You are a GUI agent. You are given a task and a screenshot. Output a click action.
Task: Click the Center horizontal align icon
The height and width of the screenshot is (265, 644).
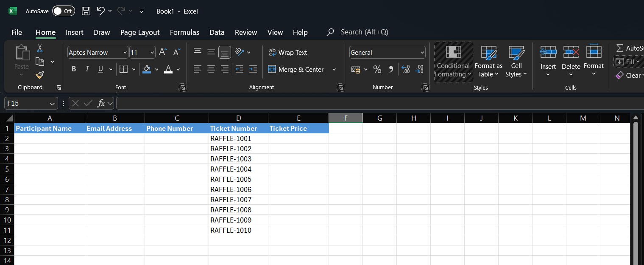click(211, 69)
